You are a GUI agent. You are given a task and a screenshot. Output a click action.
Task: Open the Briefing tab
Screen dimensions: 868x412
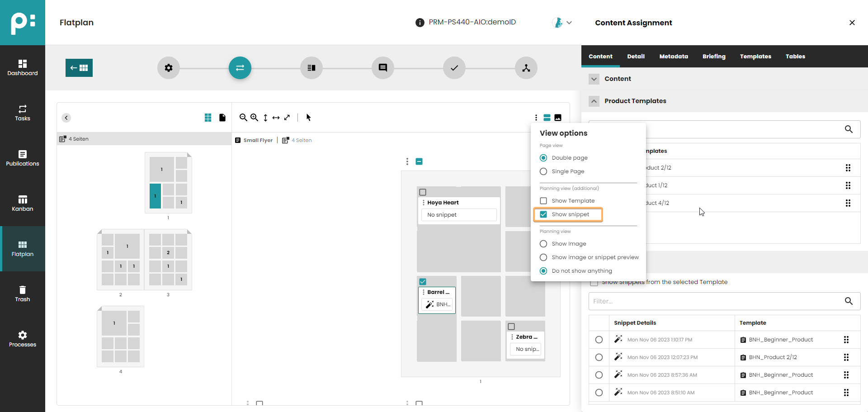point(713,57)
